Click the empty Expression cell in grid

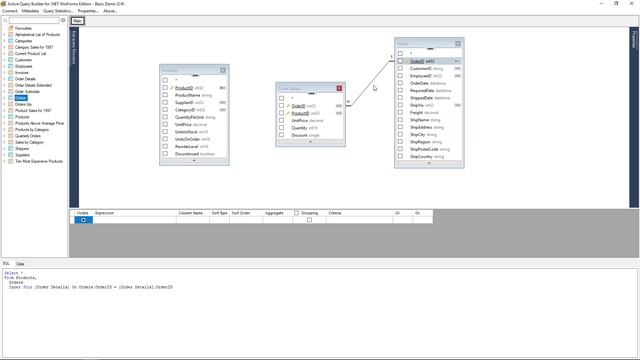[134, 220]
